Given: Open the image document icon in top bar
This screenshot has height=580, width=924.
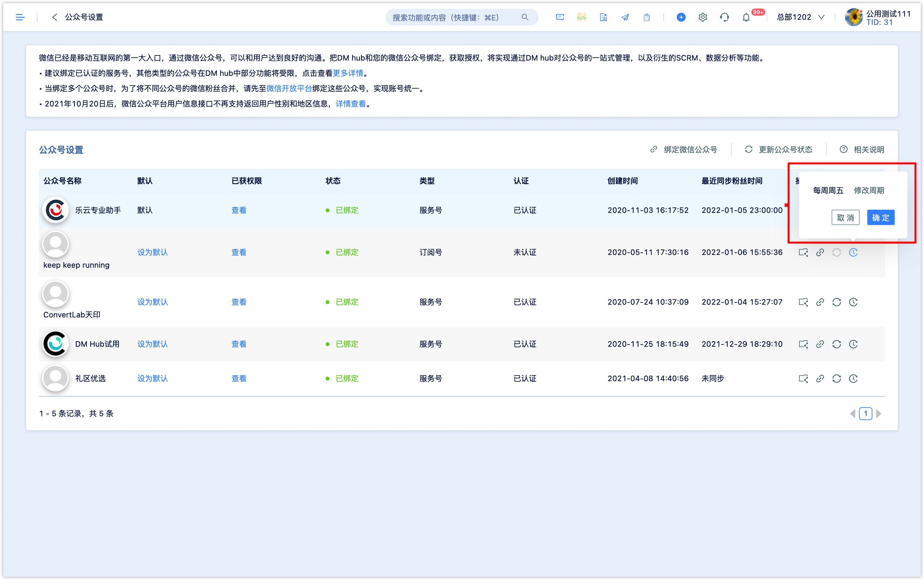Looking at the screenshot, I should (603, 17).
